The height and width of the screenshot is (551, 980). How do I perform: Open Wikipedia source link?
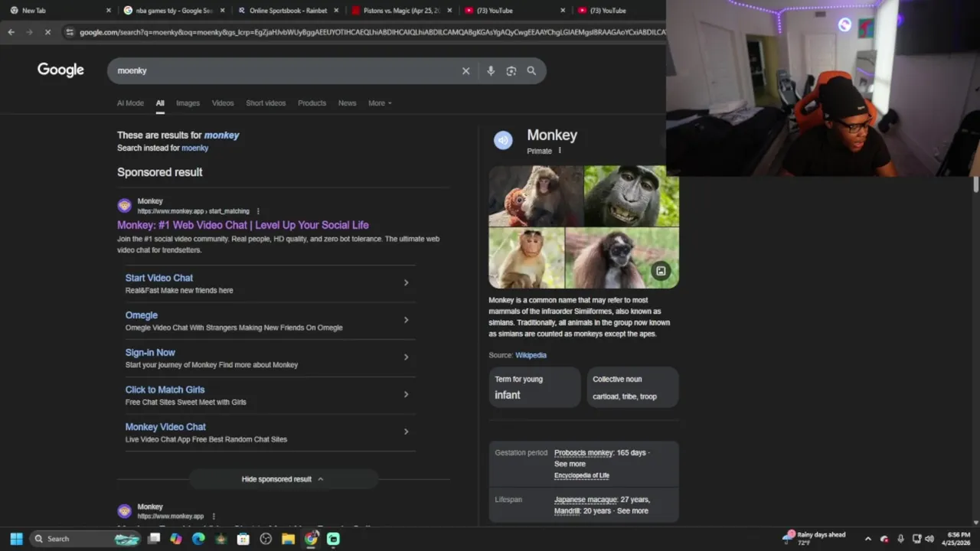(x=531, y=355)
